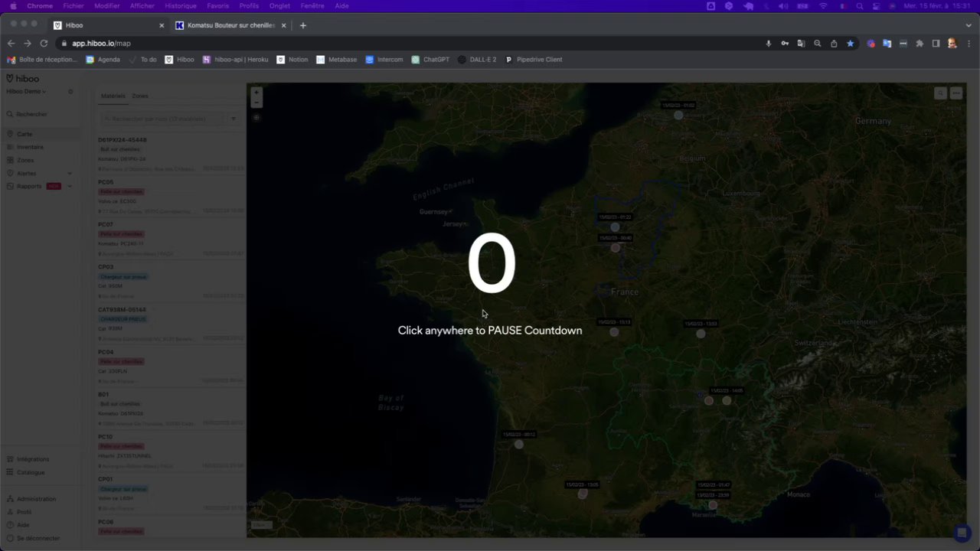The height and width of the screenshot is (551, 980).
Task: Select equipment CP03 in the list
Action: [x=171, y=282]
